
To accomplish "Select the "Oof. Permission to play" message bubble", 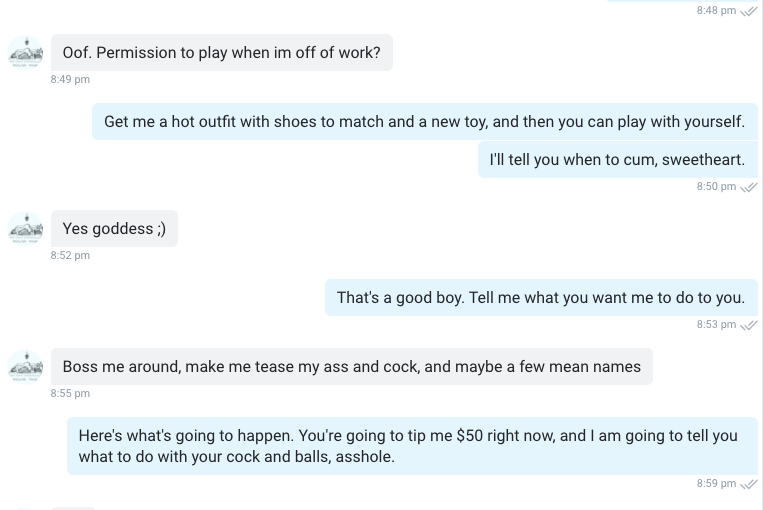I will pyautogui.click(x=221, y=53).
